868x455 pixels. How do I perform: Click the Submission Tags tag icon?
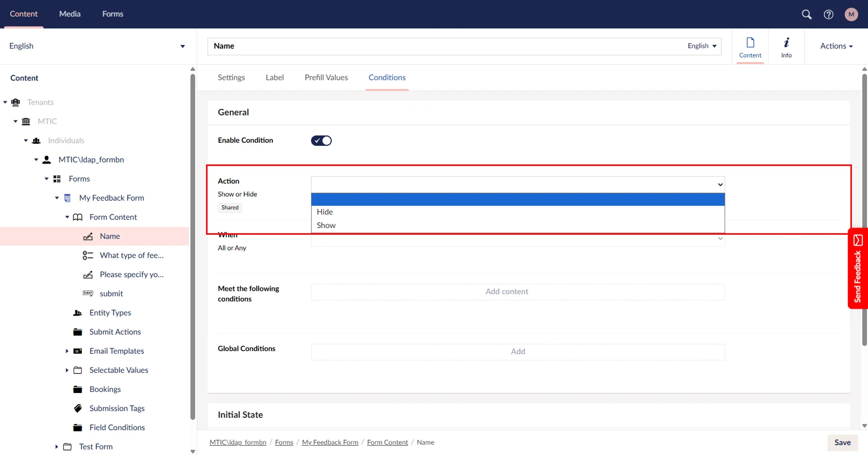[x=78, y=408]
